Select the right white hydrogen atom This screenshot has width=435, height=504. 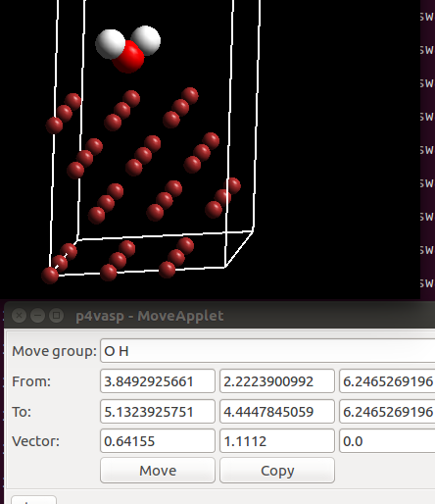[x=147, y=39]
